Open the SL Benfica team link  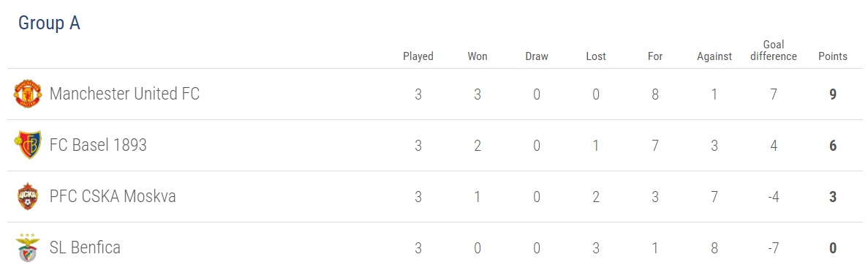[x=85, y=247]
